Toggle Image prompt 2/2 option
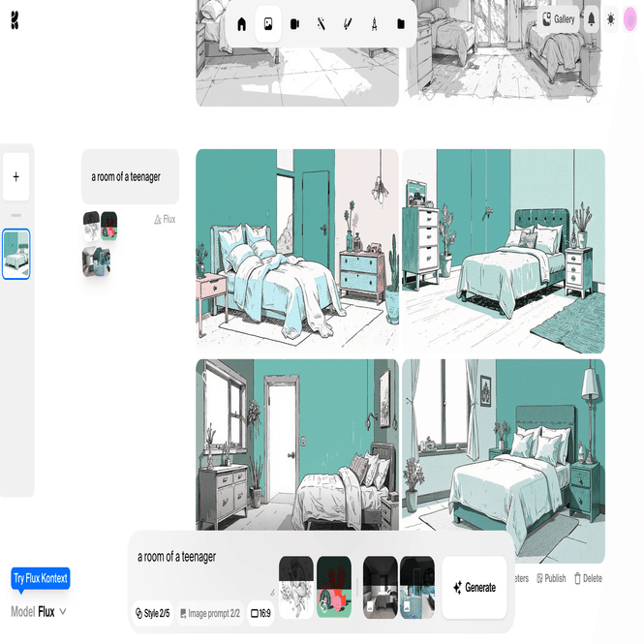644x644 pixels. click(210, 613)
